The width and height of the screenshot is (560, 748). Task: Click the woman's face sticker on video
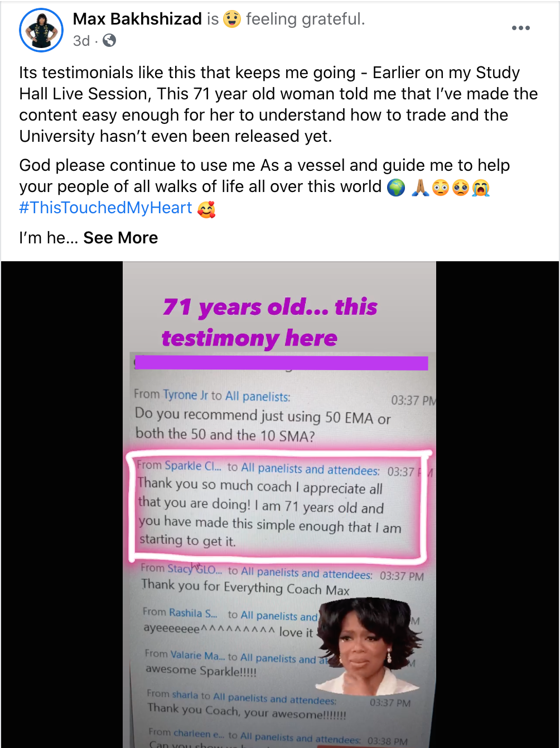coord(367,646)
